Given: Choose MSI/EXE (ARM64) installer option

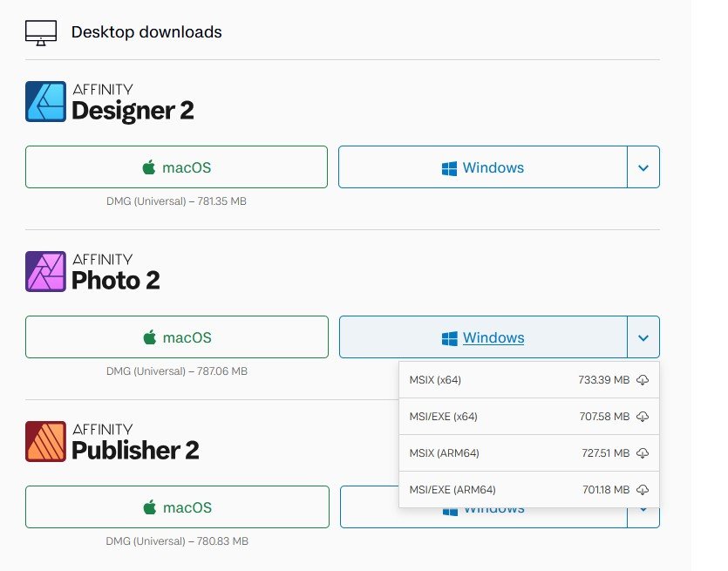Looking at the screenshot, I should click(x=529, y=490).
